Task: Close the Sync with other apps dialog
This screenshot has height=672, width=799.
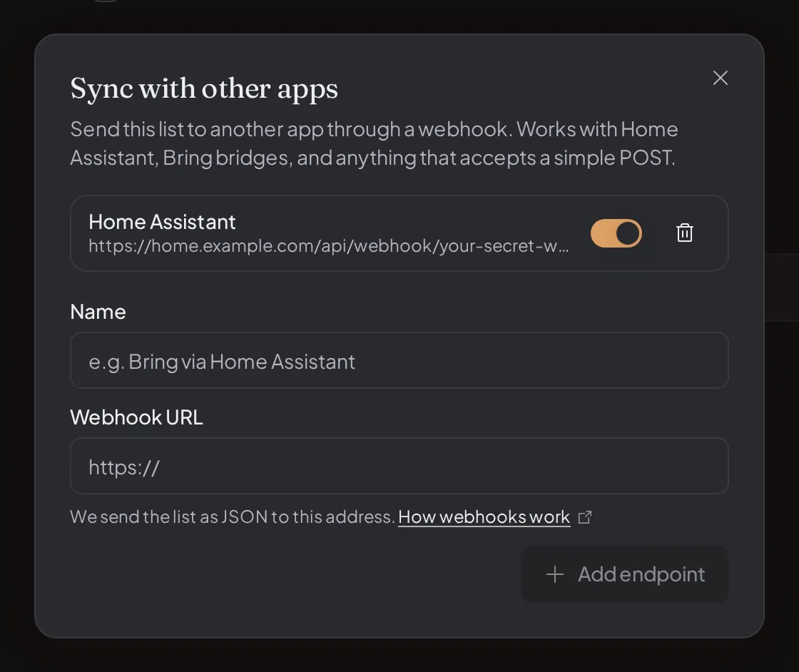Action: coord(720,78)
